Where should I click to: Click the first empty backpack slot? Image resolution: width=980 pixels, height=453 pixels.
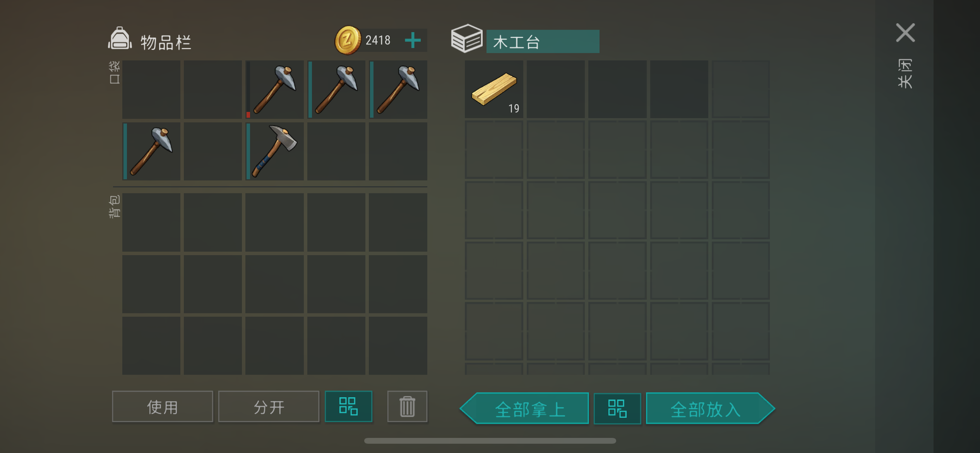click(x=151, y=222)
